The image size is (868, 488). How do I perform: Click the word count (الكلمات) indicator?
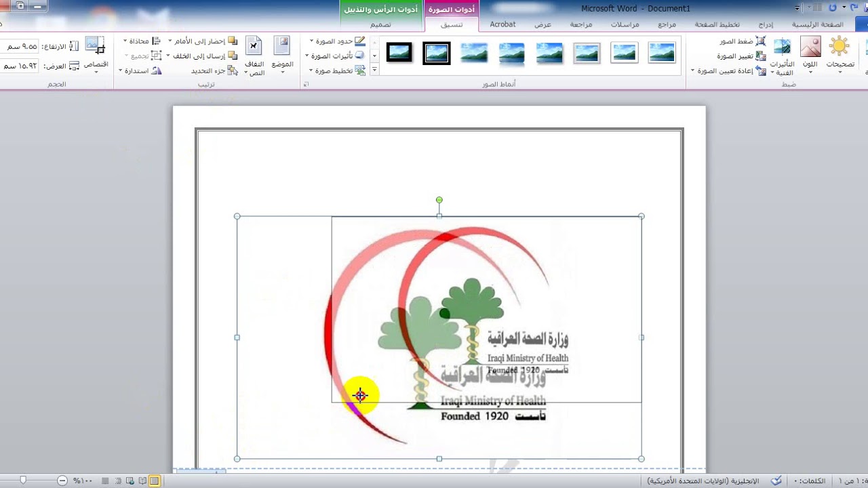[x=810, y=481]
